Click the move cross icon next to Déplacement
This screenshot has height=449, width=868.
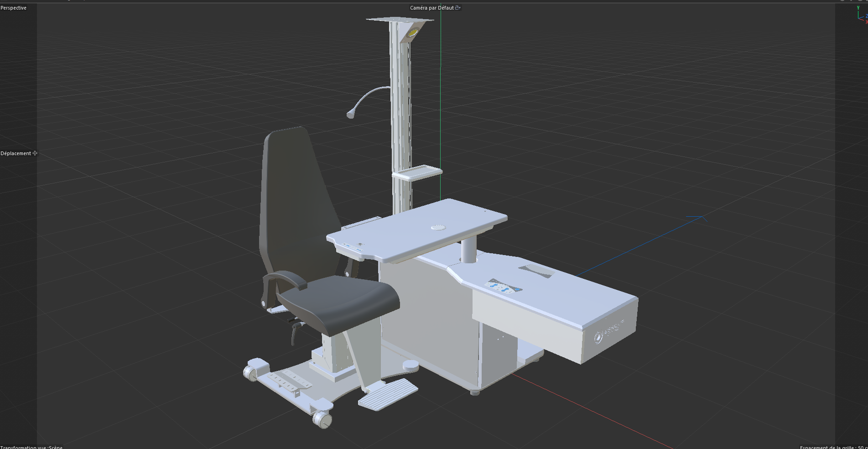click(35, 153)
